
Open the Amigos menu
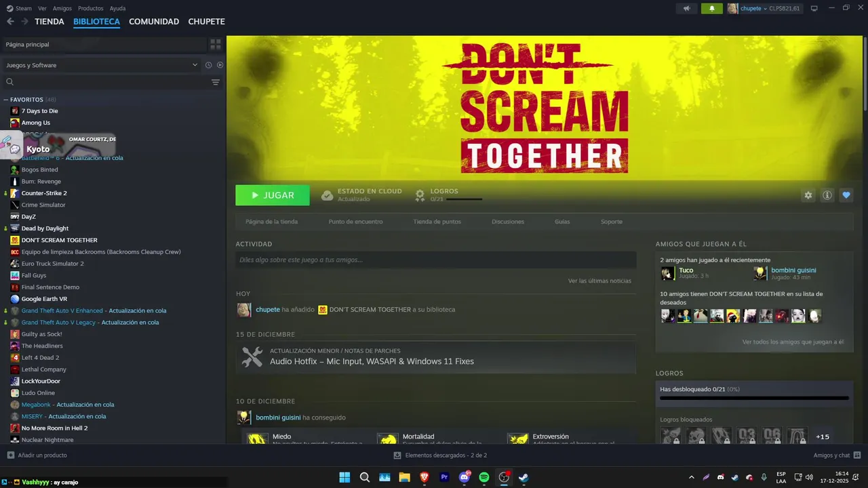(x=62, y=8)
